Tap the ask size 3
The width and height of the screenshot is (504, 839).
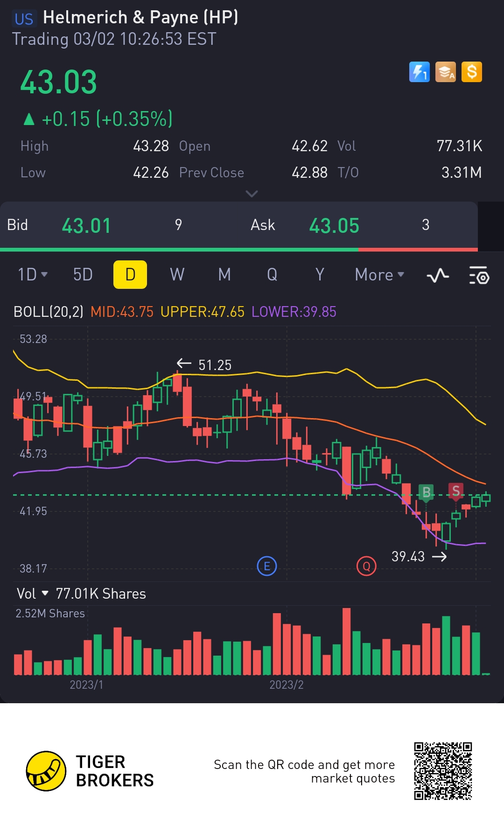coord(426,225)
